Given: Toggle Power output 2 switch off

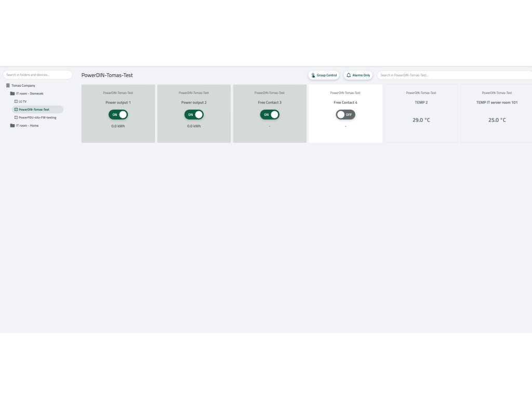Looking at the screenshot, I should click(194, 115).
